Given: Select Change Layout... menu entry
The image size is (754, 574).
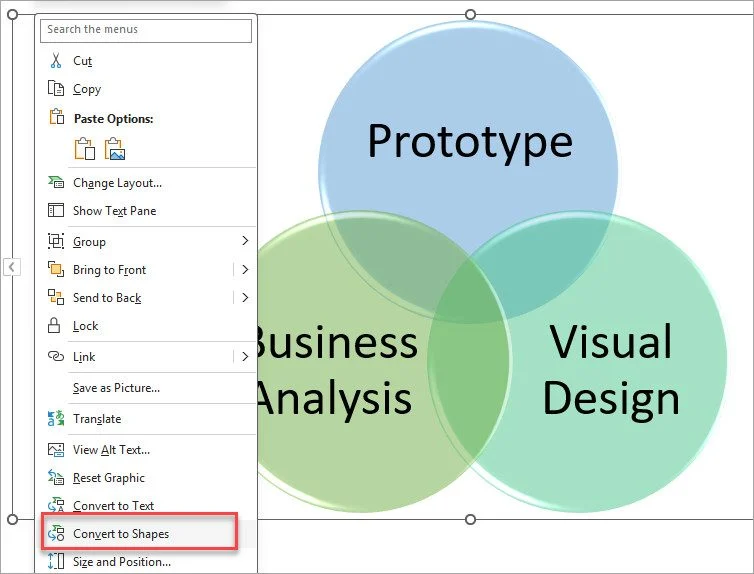Looking at the screenshot, I should pyautogui.click(x=146, y=183).
